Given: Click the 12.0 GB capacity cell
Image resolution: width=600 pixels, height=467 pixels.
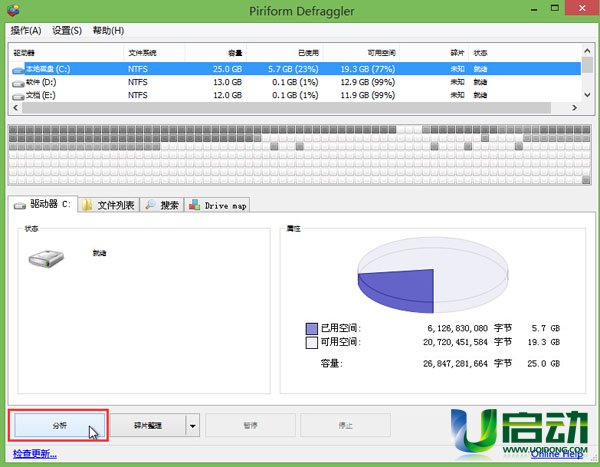Looking at the screenshot, I should pos(227,95).
